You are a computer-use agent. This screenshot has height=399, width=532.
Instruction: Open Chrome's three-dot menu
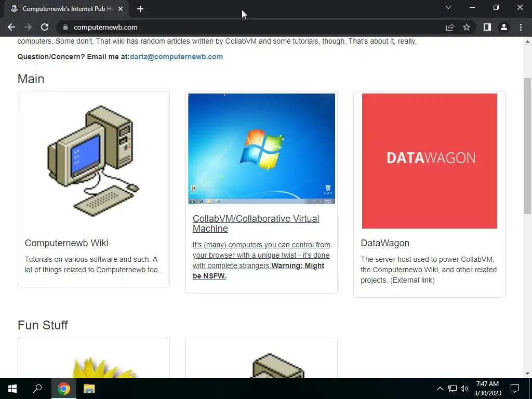tap(521, 27)
